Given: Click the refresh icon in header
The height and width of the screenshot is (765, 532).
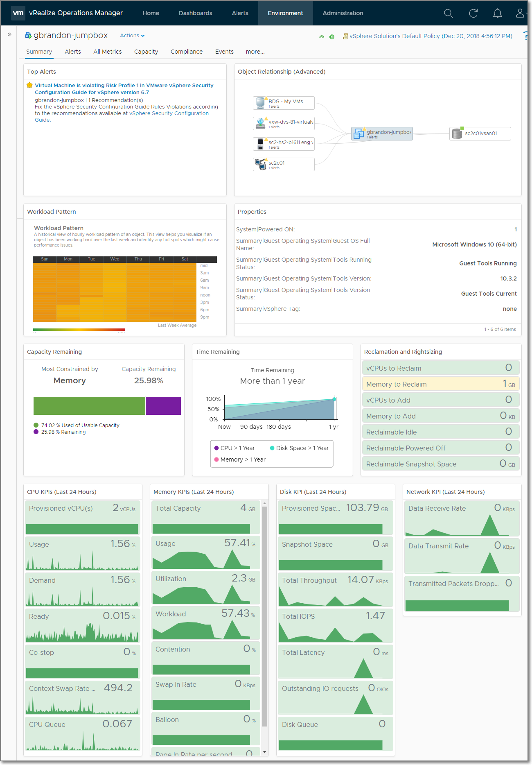Looking at the screenshot, I should click(473, 14).
